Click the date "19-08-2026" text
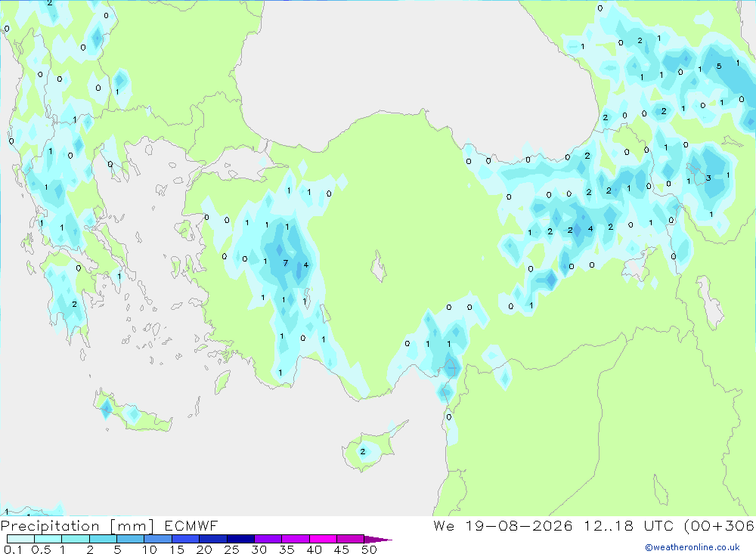This screenshot has height=554, width=756. point(519,525)
